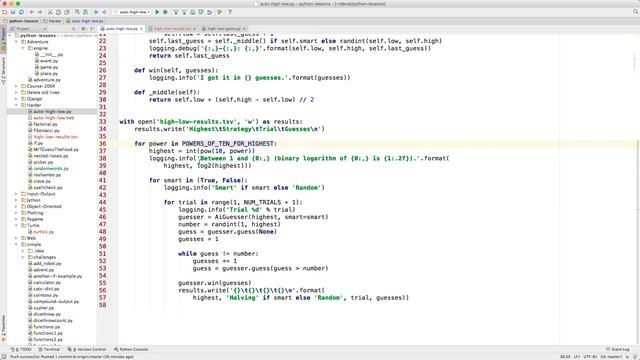This screenshot has height=360, width=640.
Task: Click the Find magnifier toolbar icon
Action: point(77,12)
